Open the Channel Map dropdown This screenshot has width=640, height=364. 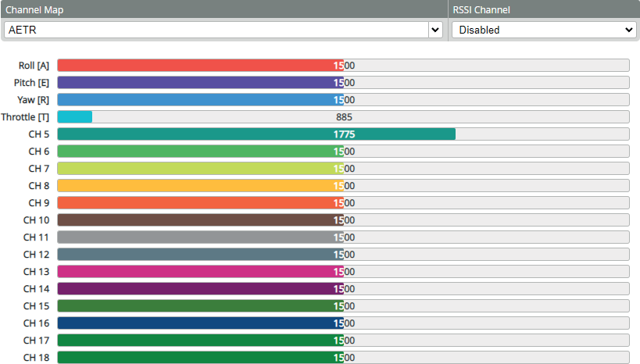[x=223, y=30]
